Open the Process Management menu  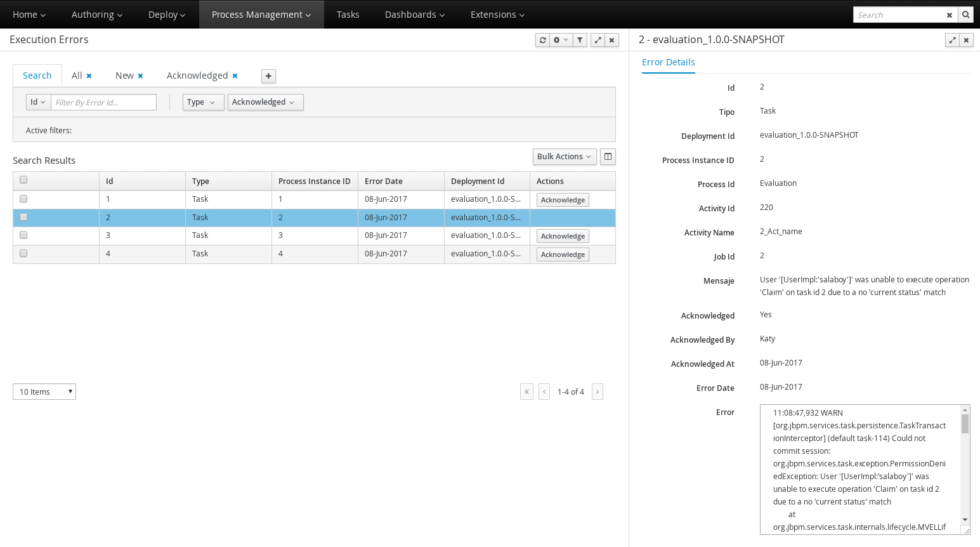(261, 15)
